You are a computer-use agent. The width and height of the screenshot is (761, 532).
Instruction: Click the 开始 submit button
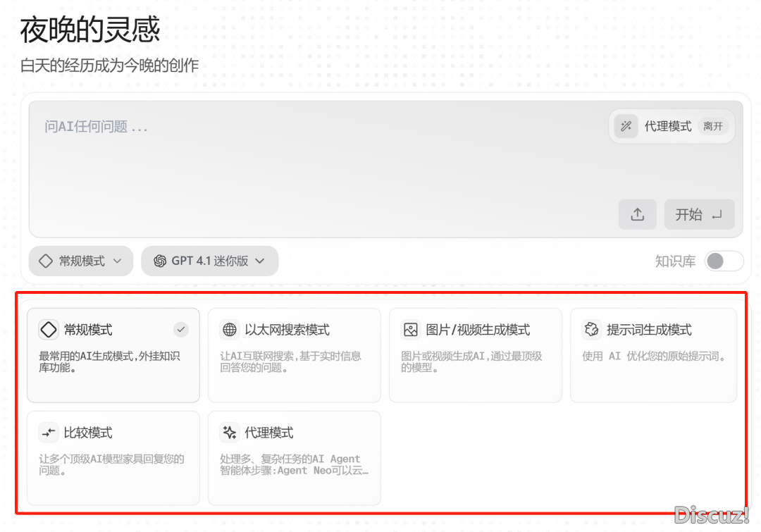pyautogui.click(x=699, y=214)
